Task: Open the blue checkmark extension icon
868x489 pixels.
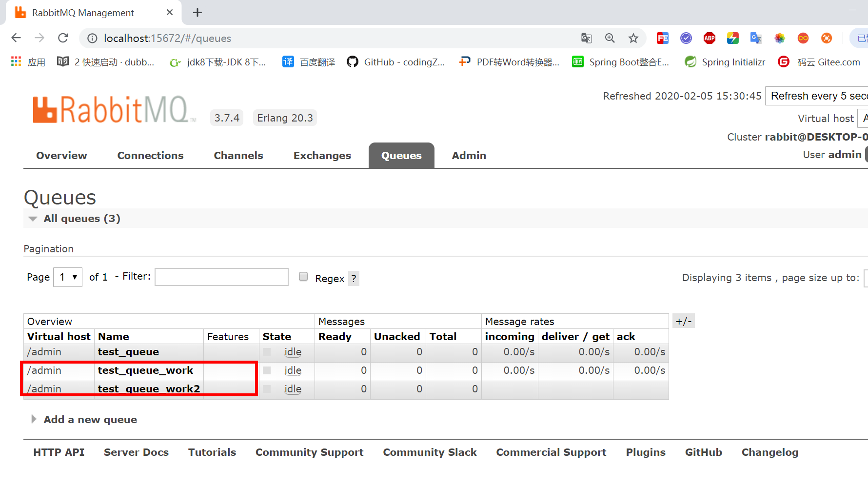Action: [x=686, y=38]
